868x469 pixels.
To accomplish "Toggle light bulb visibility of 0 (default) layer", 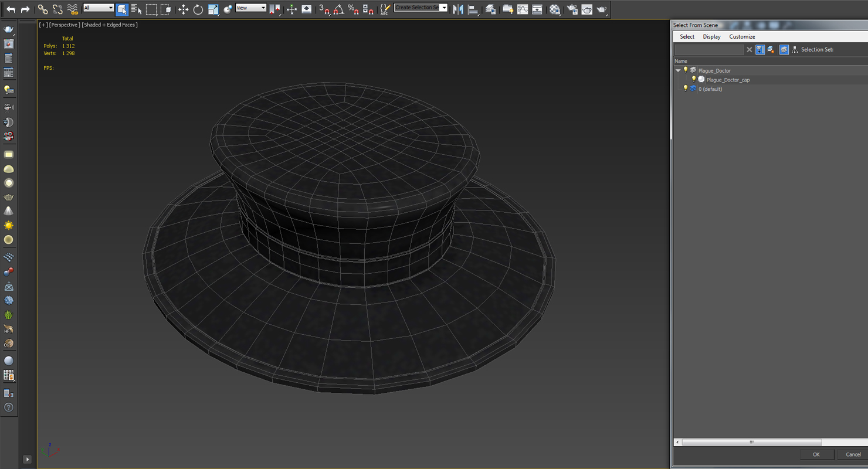I will 685,89.
